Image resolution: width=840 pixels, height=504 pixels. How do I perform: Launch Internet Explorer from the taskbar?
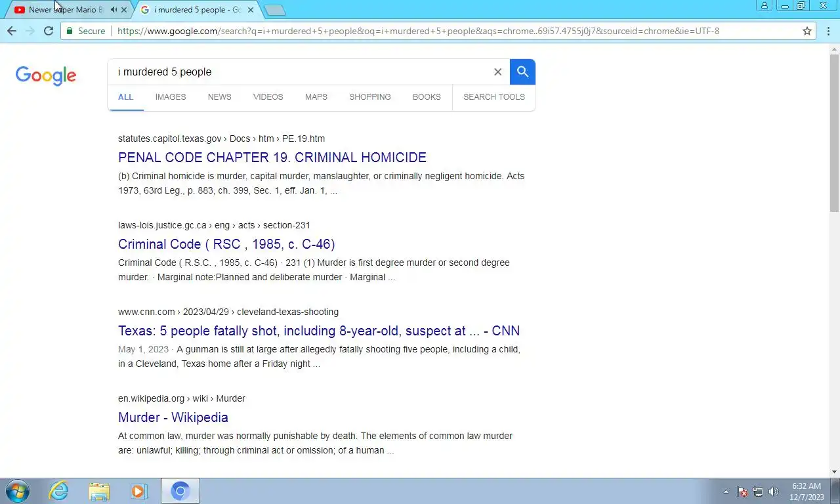pos(59,491)
